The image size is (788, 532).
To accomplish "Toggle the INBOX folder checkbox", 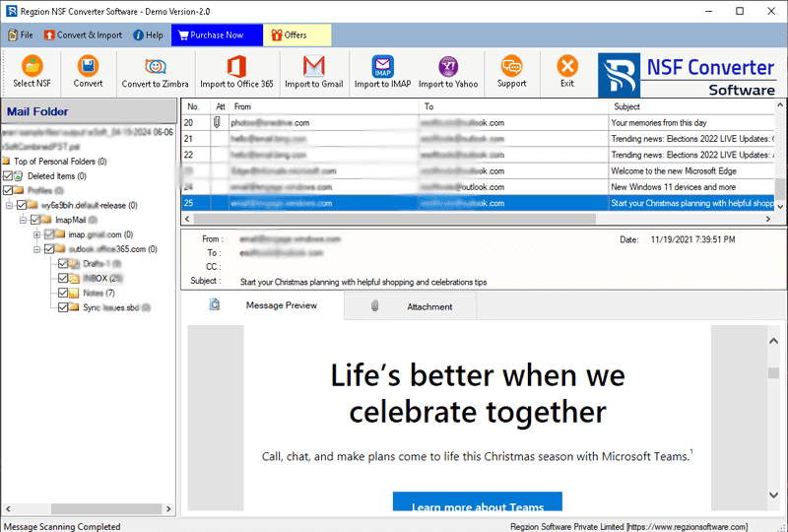I will pos(63,279).
